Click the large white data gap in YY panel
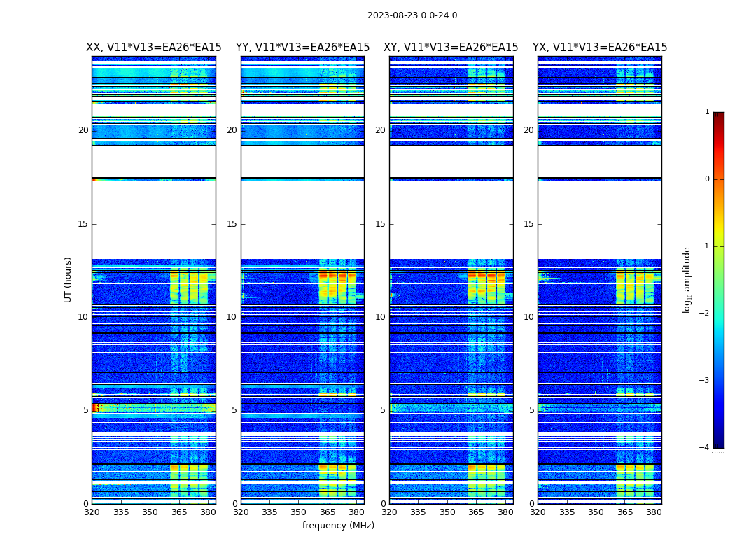735x560 pixels. pos(302,219)
